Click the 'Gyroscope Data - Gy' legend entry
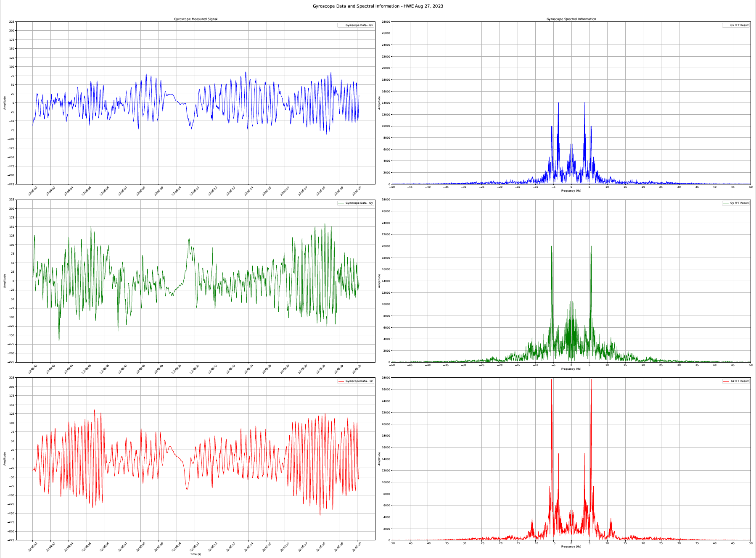Viewport: 756px width, 558px height. click(359, 203)
